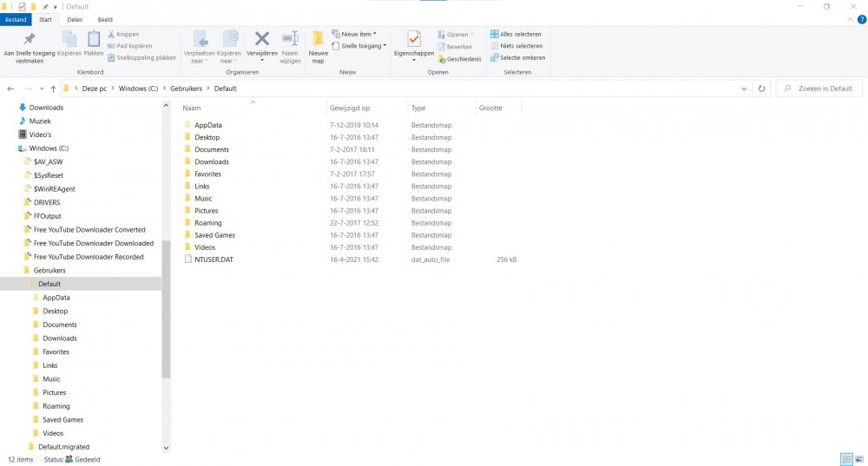This screenshot has height=466, width=868.
Task: Switch to details view in status bar
Action: (845, 459)
